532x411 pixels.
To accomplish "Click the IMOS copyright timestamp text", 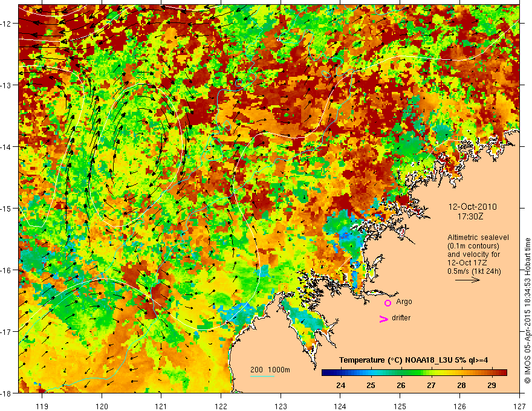I will [x=527, y=310].
